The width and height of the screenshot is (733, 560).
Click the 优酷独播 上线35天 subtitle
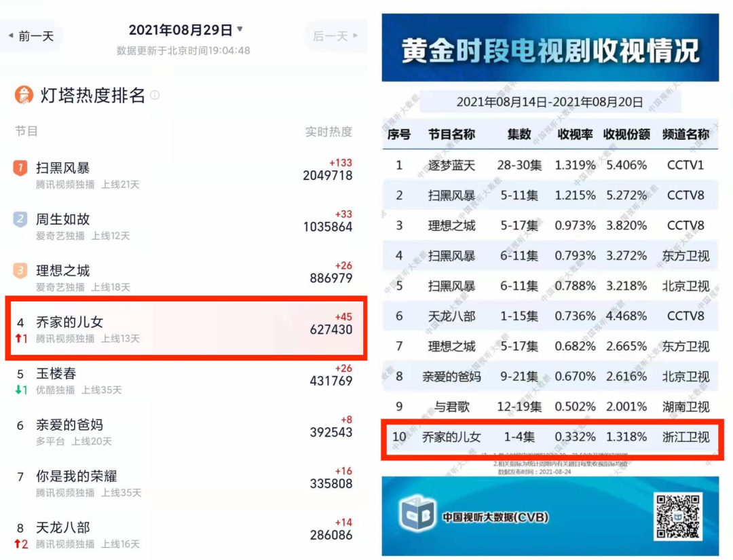[79, 390]
